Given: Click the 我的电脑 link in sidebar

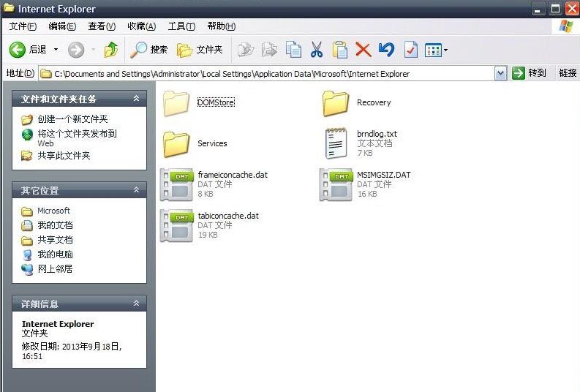Looking at the screenshot, I should point(55,255).
